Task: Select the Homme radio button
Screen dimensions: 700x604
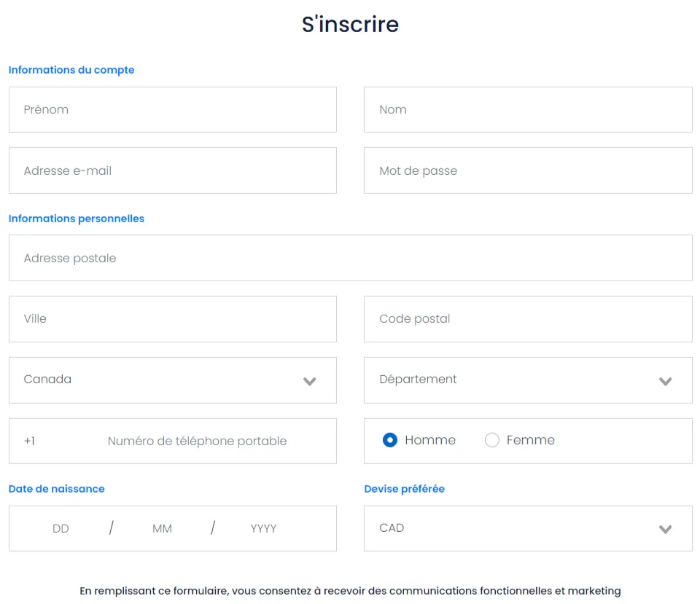Action: pyautogui.click(x=390, y=440)
